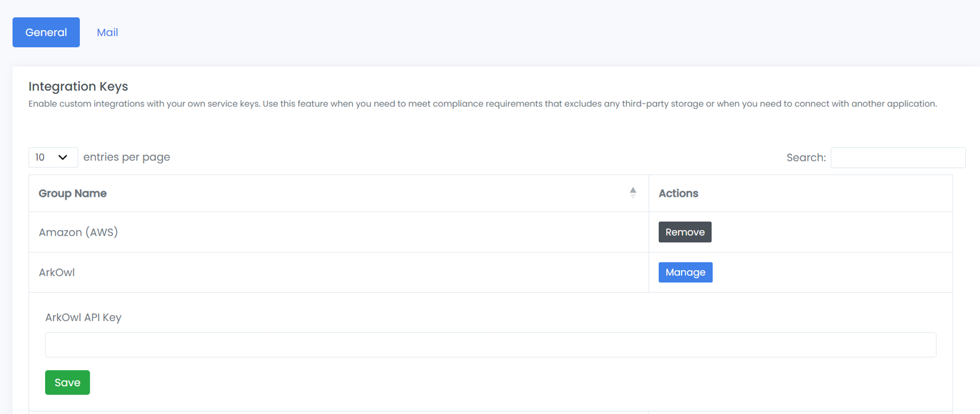The height and width of the screenshot is (414, 980).
Task: Click the ascending sort arrow icon
Action: (633, 190)
